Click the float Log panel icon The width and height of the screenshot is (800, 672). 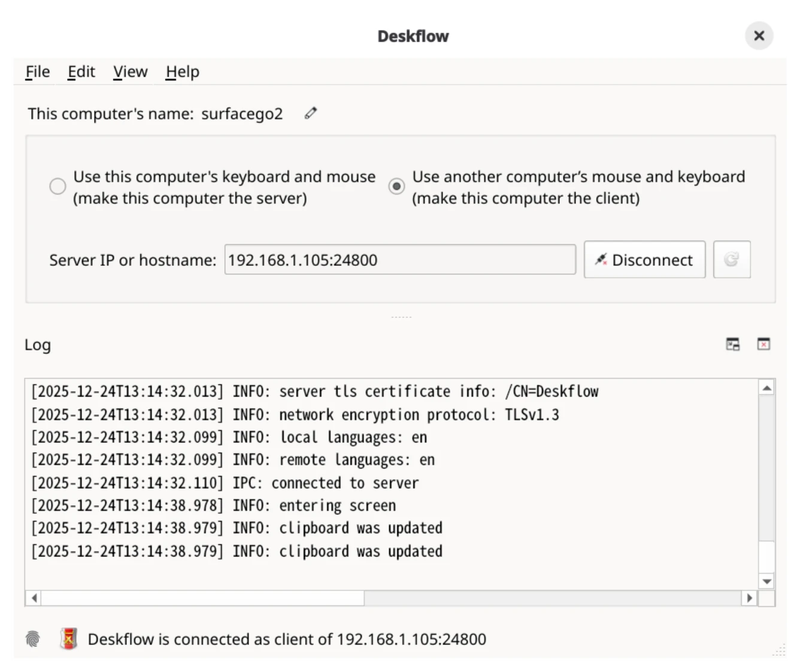coord(732,344)
